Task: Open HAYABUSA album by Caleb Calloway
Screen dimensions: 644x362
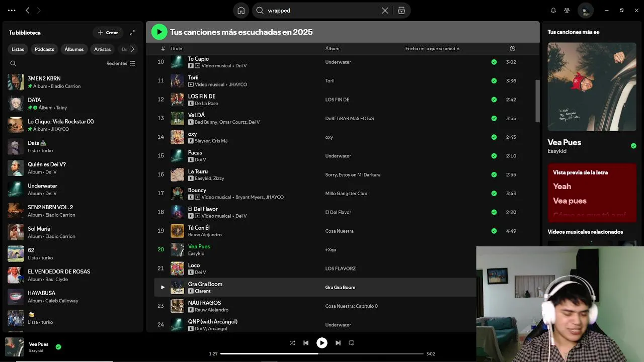Action: 73,297
